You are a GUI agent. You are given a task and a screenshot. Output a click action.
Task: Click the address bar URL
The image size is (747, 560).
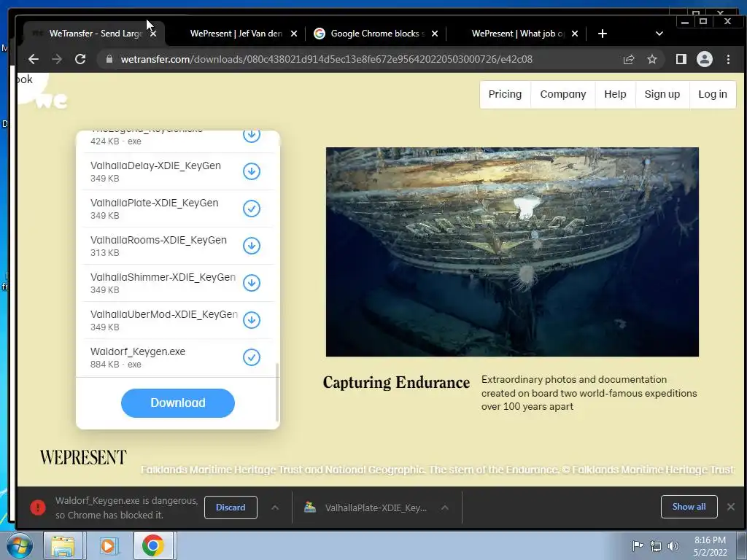(x=326, y=59)
